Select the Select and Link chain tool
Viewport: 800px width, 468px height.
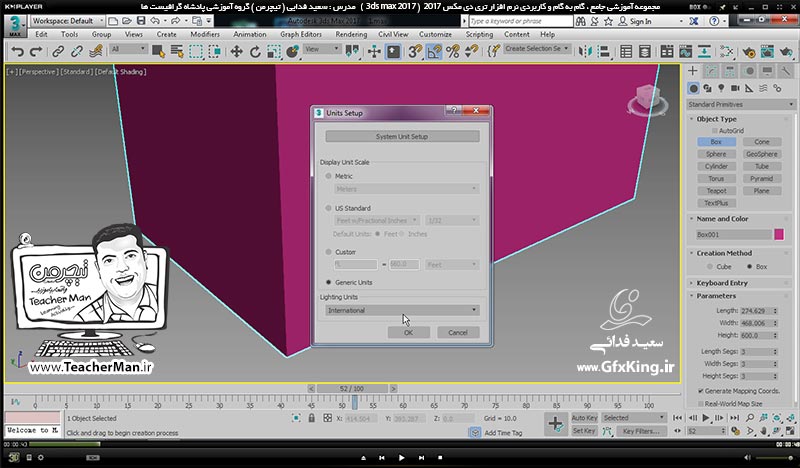[58, 52]
